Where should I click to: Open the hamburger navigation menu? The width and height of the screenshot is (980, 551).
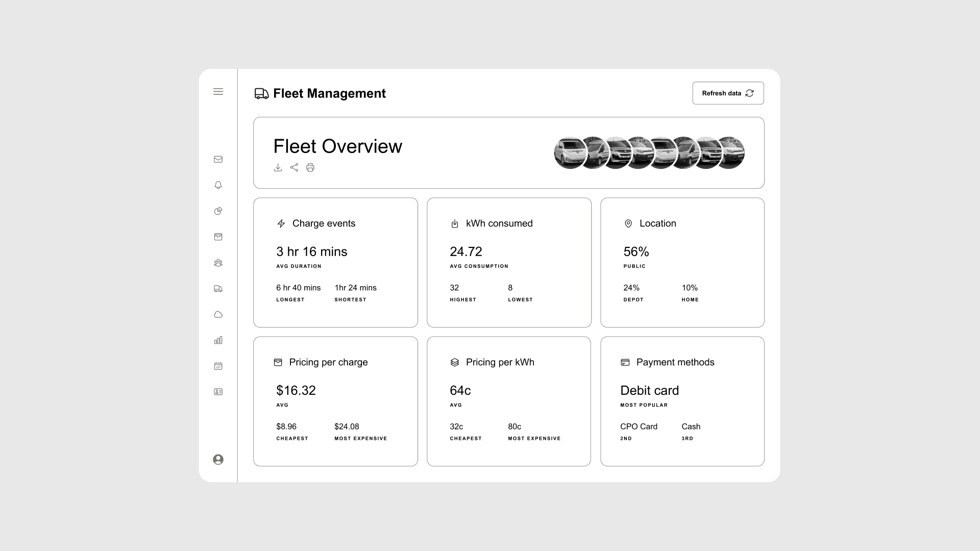pyautogui.click(x=218, y=92)
